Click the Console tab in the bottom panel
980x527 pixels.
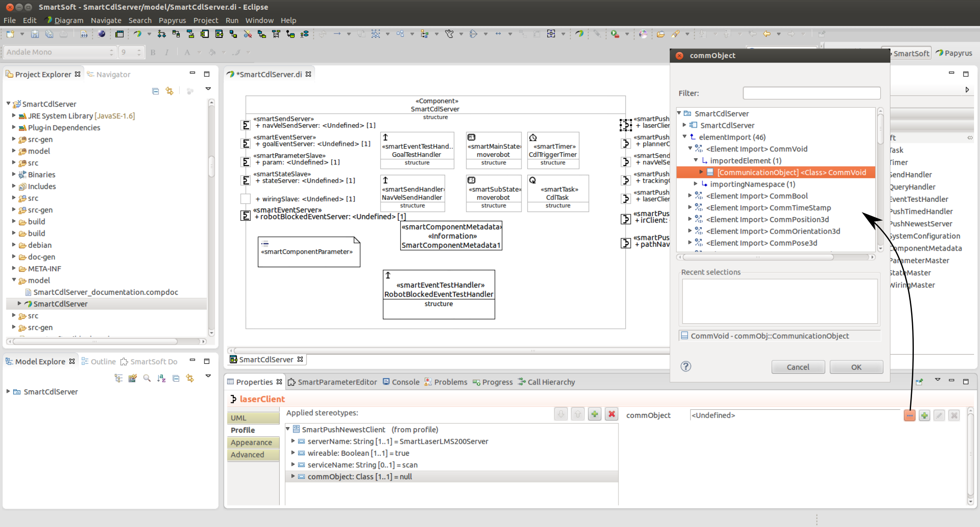pos(405,382)
